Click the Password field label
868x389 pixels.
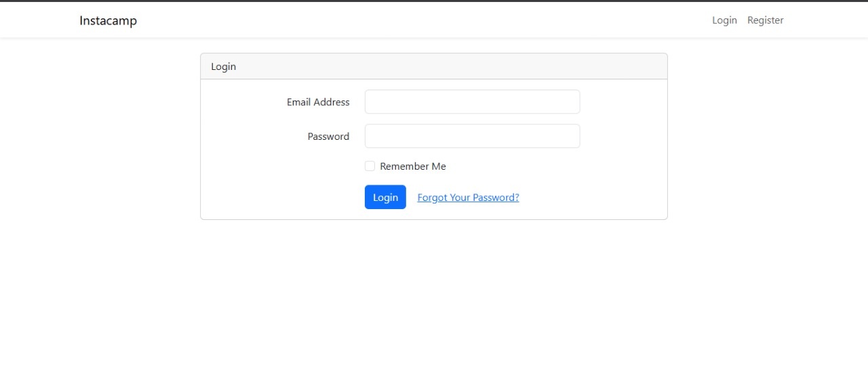(328, 136)
